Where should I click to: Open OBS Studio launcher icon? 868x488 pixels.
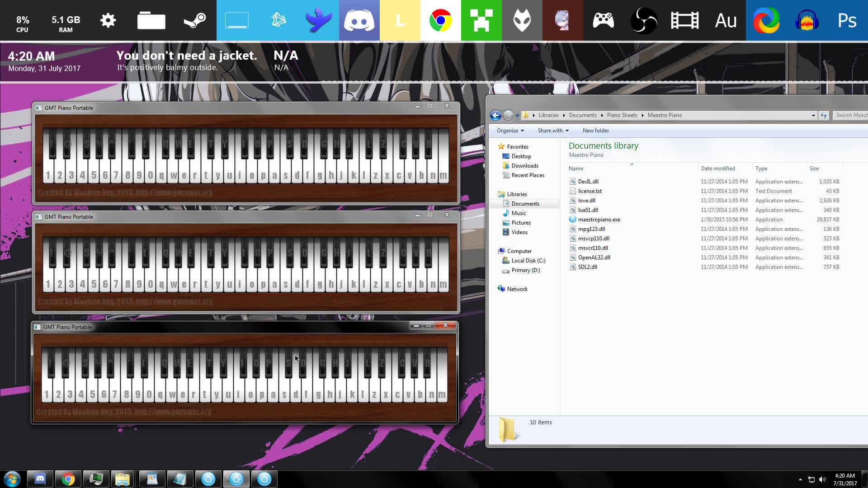(x=644, y=20)
